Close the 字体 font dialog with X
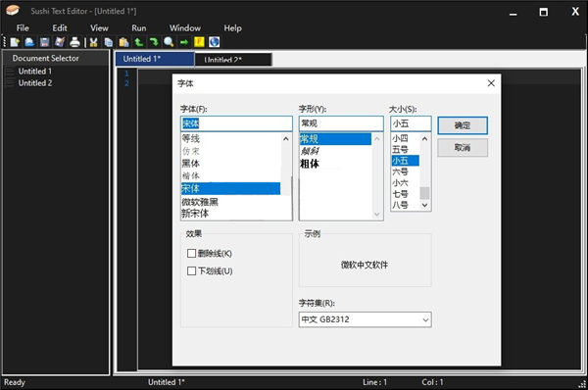Viewport: 588px width, 390px height. click(x=491, y=83)
